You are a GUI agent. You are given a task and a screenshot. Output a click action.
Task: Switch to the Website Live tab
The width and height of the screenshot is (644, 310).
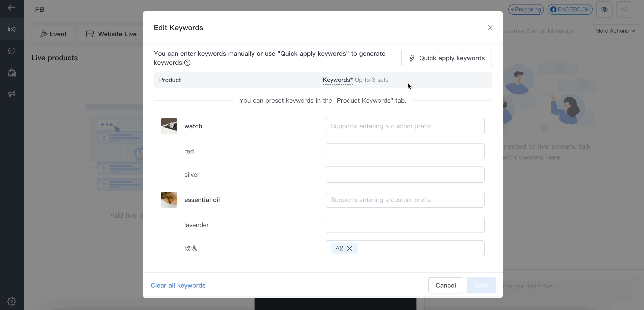tap(111, 34)
